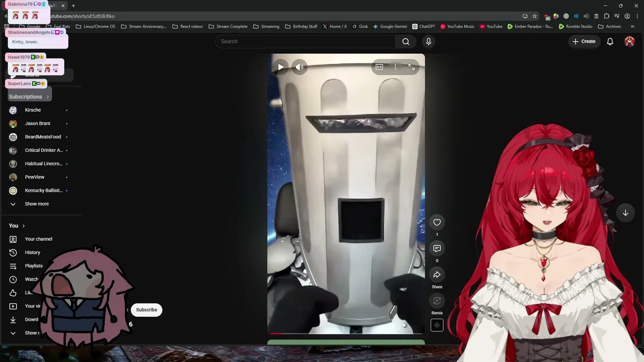Install app icon in address bar
The width and height of the screenshot is (644, 362).
(x=525, y=16)
